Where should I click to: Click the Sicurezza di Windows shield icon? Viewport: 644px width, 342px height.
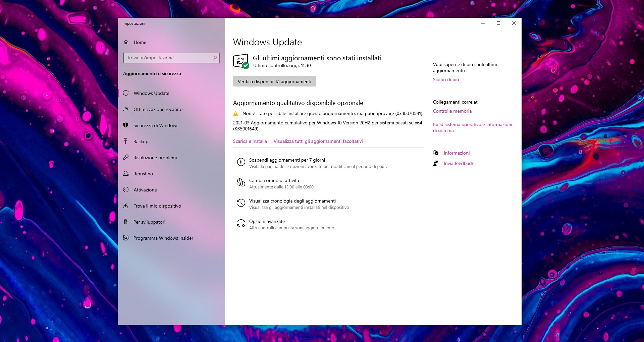[126, 125]
